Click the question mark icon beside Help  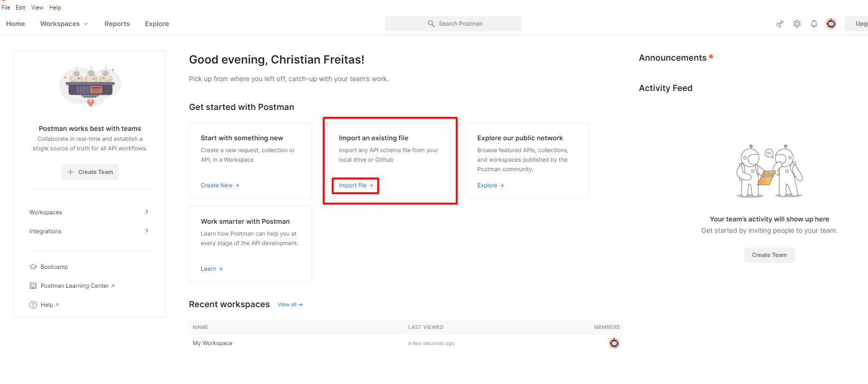tap(32, 304)
